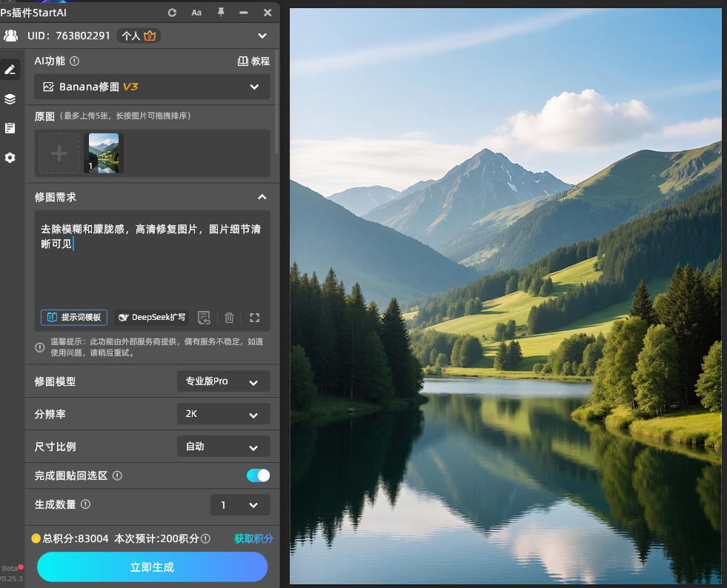Expand the UID account dropdown chevron
727x588 pixels.
coord(262,36)
